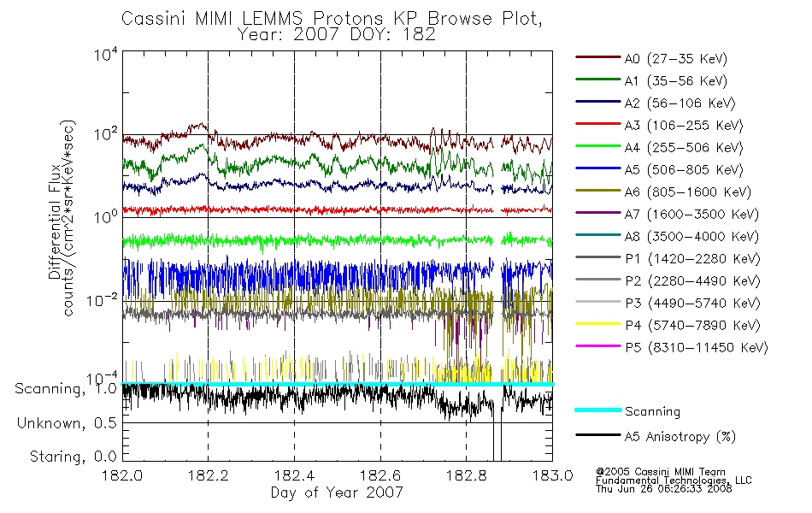Click the black A5 Anisotropy legend line
Screen dimensions: 812x513
coord(598,434)
